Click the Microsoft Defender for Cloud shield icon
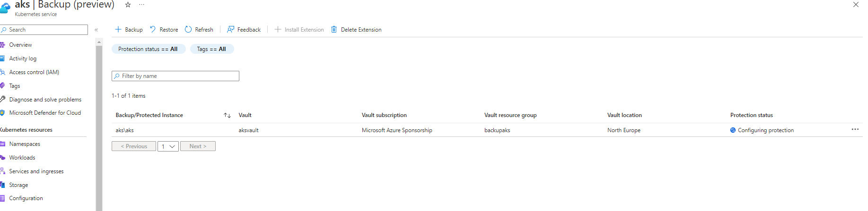 2,113
